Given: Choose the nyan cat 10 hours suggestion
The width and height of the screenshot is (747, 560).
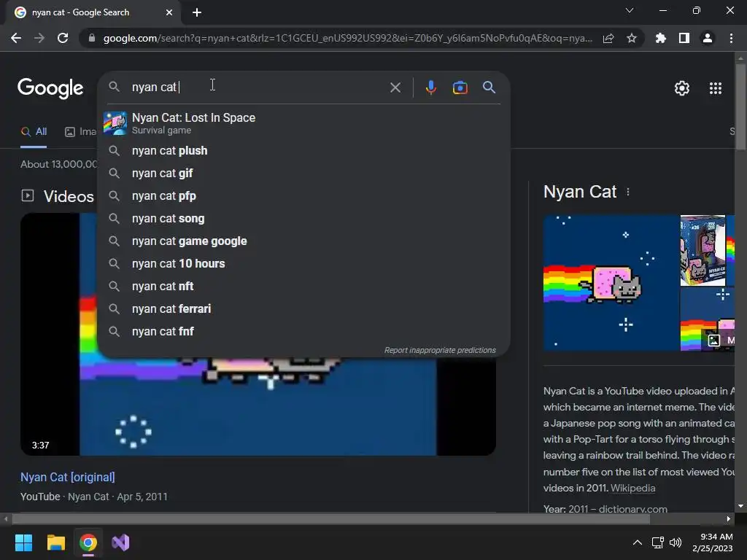Looking at the screenshot, I should click(x=303, y=264).
